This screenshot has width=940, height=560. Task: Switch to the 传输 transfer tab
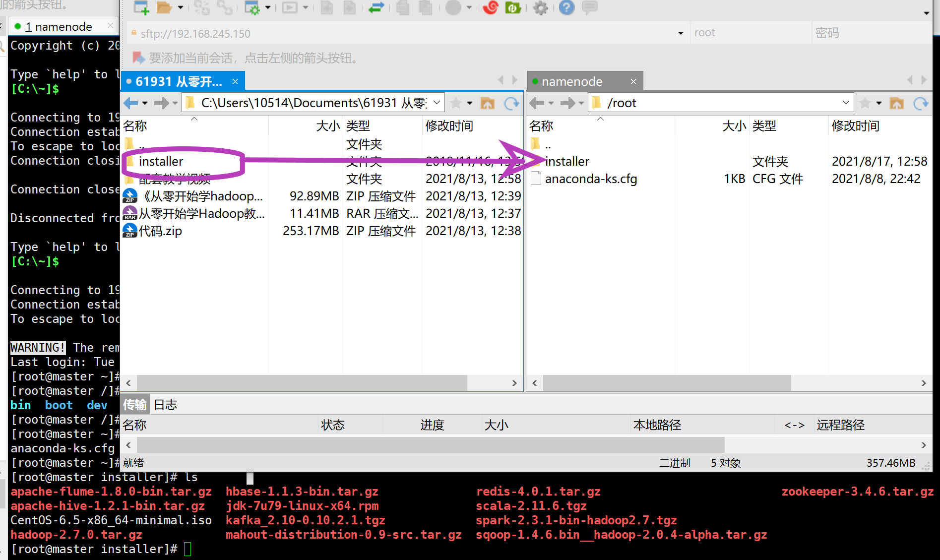pos(134,405)
